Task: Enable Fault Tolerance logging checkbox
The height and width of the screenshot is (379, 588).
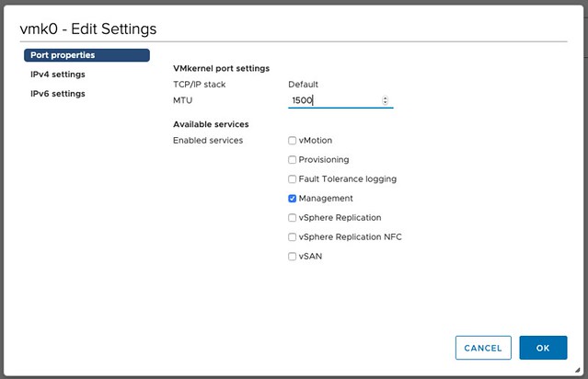Action: pos(292,179)
